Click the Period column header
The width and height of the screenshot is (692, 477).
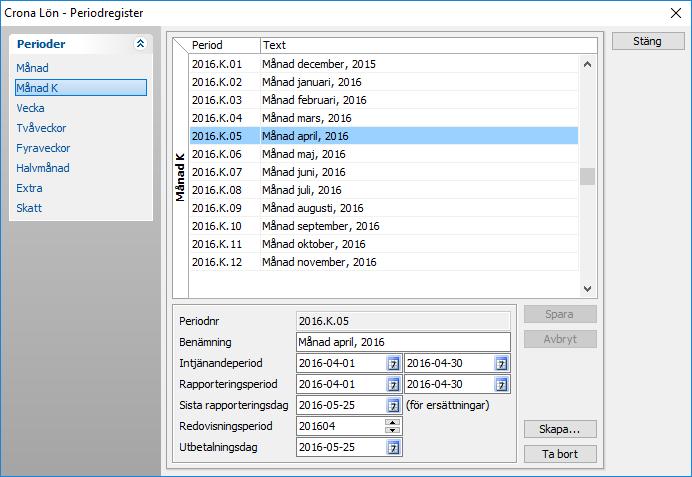(225, 45)
